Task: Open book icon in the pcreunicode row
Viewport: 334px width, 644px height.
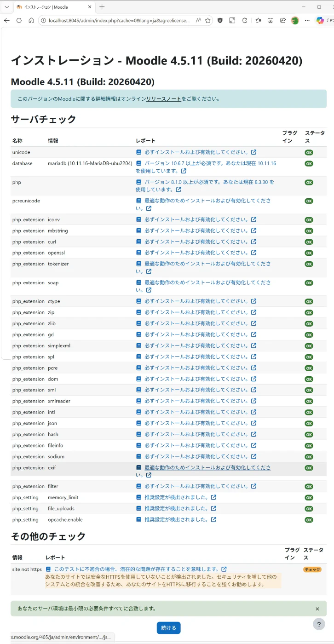Action: [x=138, y=201]
